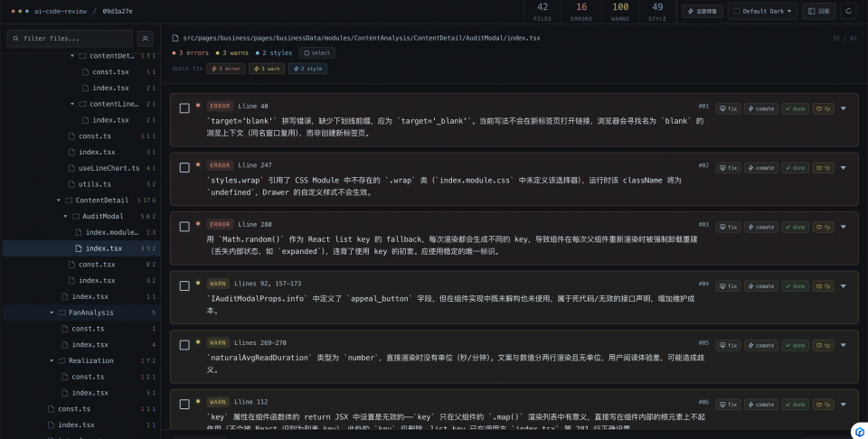Expand details of issue #04

pos(843,286)
